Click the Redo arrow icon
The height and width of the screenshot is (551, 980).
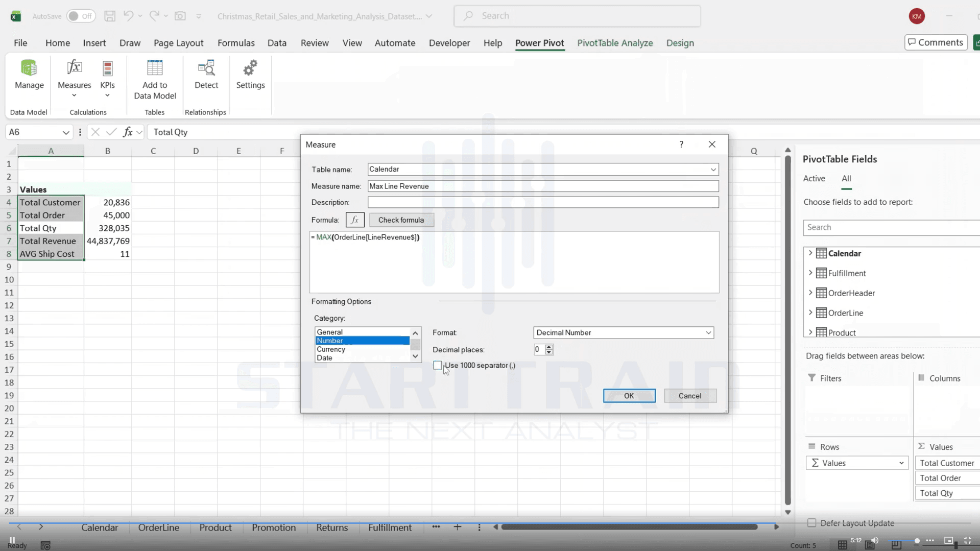(154, 16)
